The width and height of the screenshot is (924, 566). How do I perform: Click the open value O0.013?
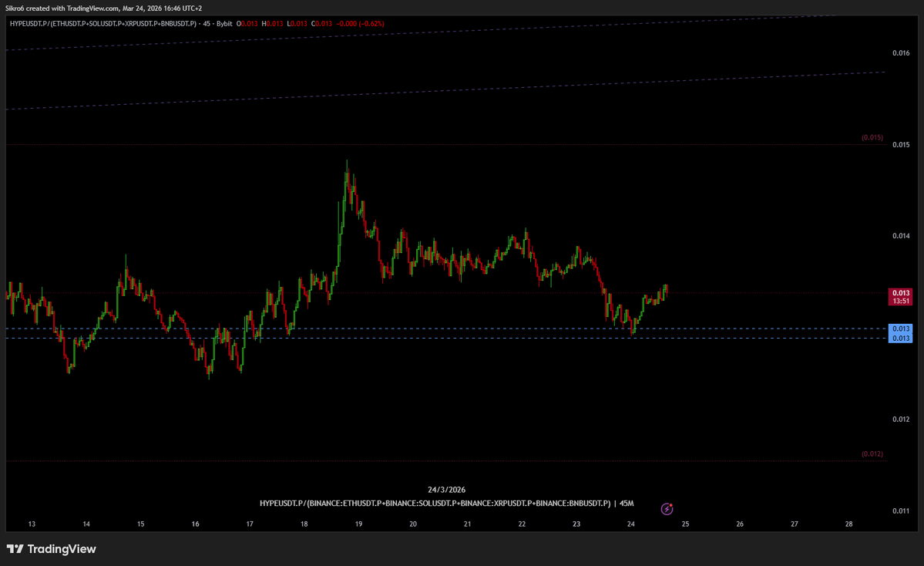tap(247, 24)
